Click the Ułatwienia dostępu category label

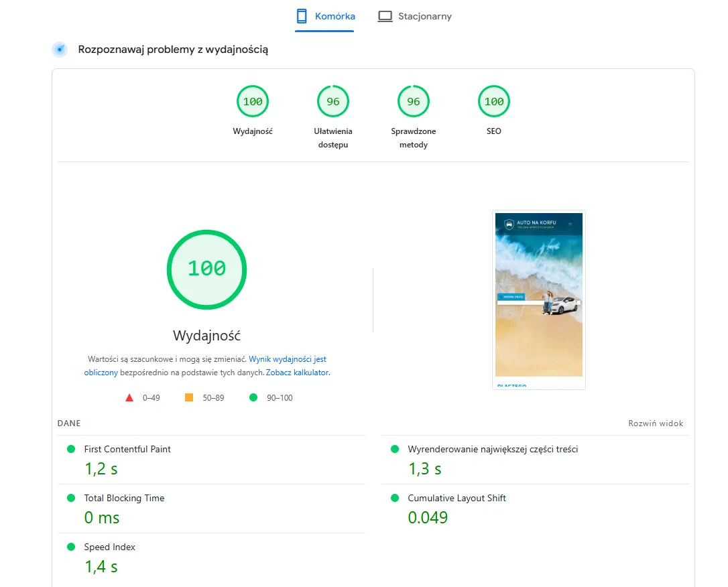click(333, 138)
